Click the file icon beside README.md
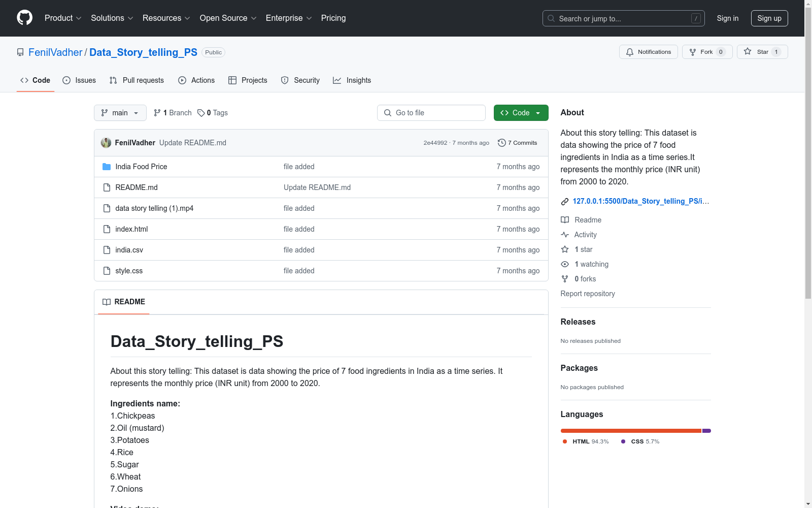The height and width of the screenshot is (508, 812). pos(107,187)
